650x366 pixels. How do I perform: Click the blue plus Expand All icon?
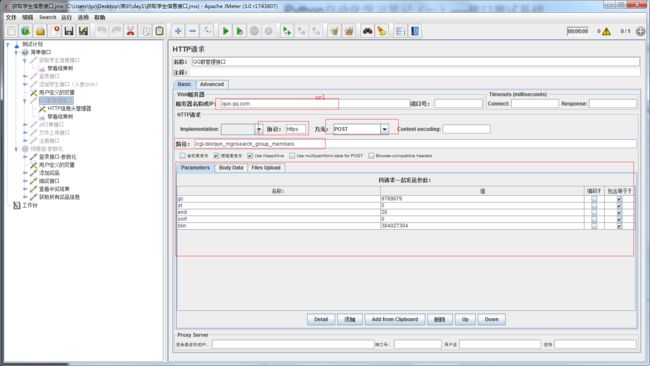click(178, 31)
